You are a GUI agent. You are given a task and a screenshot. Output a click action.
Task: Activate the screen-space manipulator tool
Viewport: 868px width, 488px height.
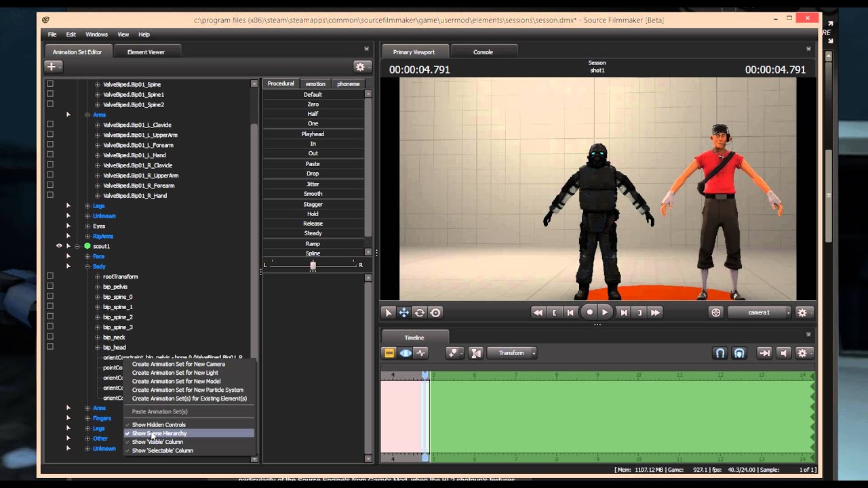pyautogui.click(x=435, y=312)
